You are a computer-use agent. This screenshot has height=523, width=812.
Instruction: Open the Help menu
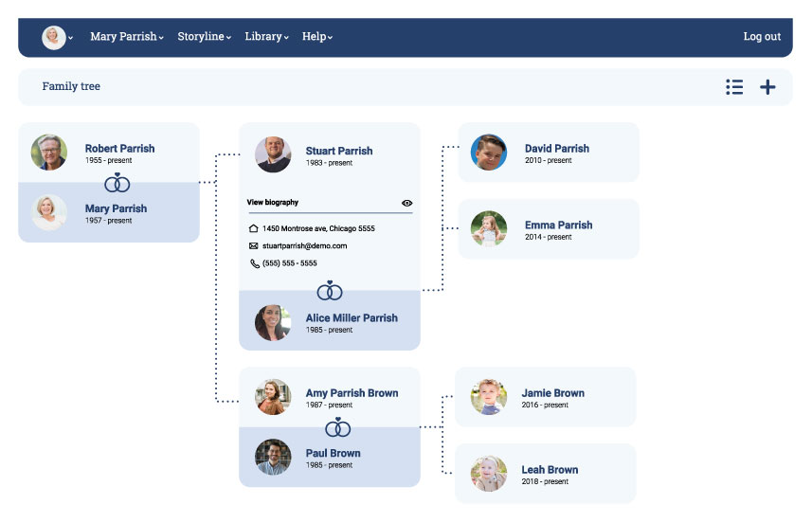point(317,37)
